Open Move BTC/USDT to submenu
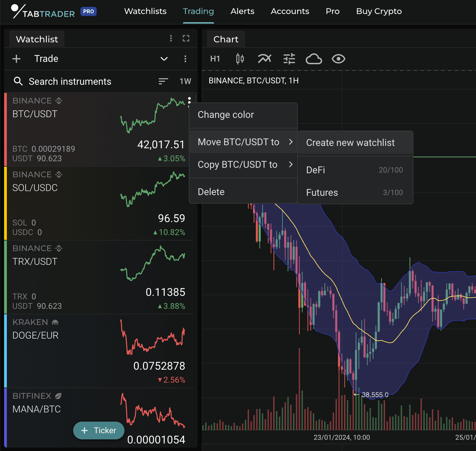 pos(243,142)
